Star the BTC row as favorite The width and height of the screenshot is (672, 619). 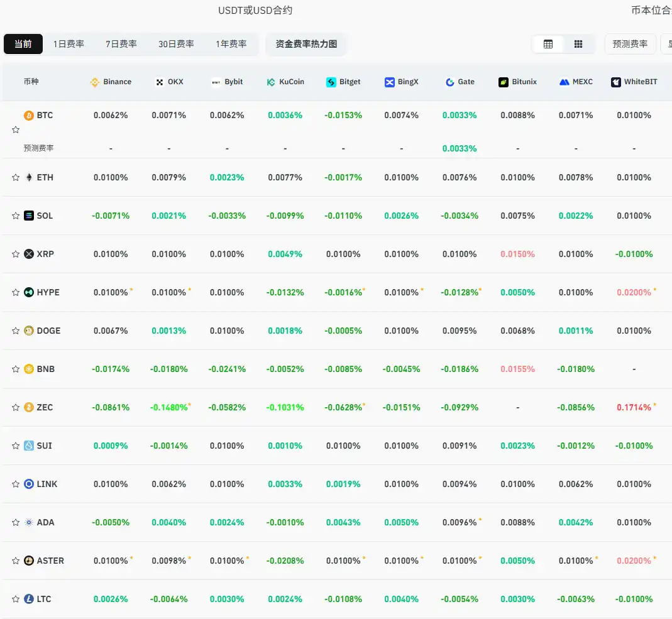15,129
